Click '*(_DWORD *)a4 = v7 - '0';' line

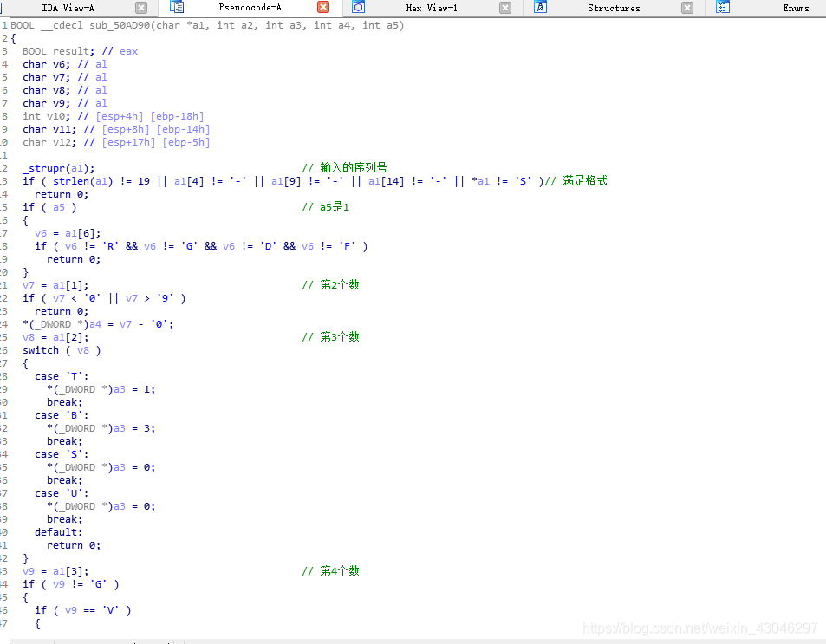click(x=98, y=324)
